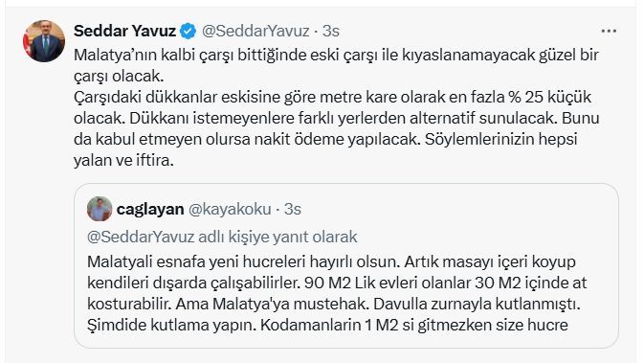Select the sentence 'Söylemlerinizin hepsi' in main tweet
The image size is (644, 363).
501,139
